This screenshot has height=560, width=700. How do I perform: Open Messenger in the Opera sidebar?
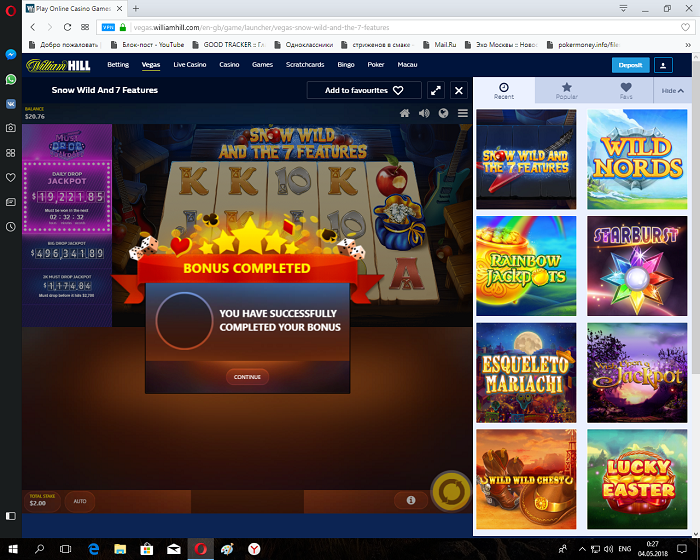[11, 54]
